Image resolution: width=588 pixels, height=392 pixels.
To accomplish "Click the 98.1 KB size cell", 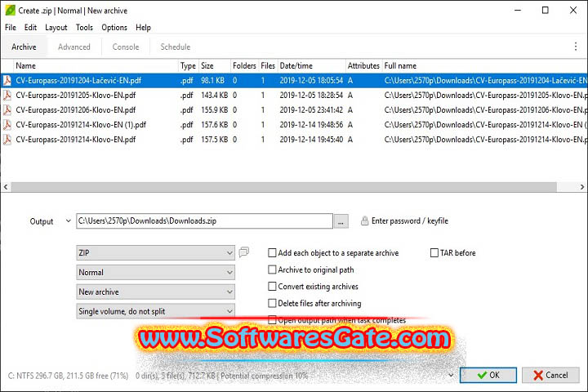I will point(212,80).
